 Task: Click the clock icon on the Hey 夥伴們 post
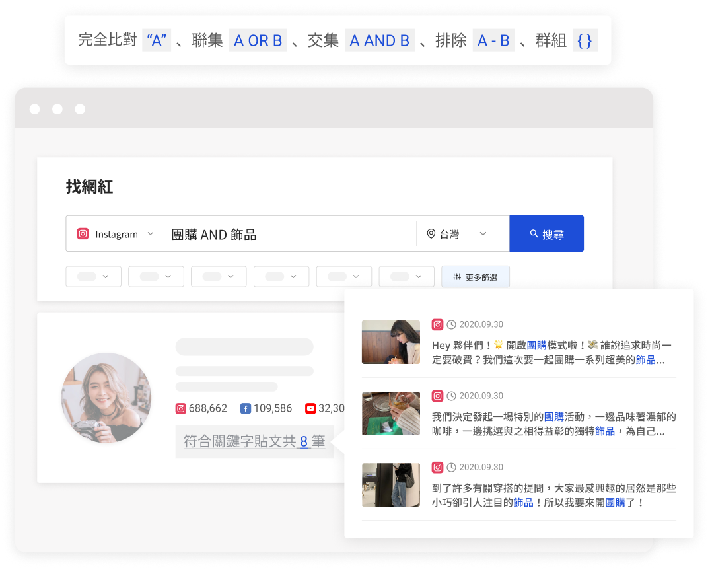click(452, 325)
